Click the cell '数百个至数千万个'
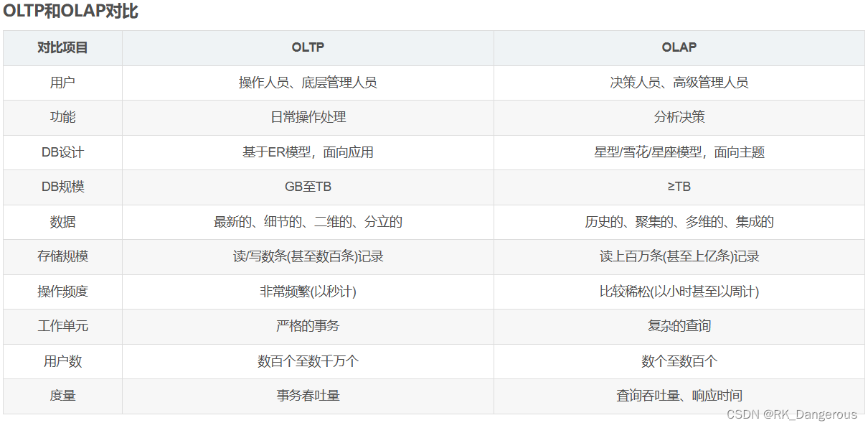868x428 pixels. (x=308, y=361)
